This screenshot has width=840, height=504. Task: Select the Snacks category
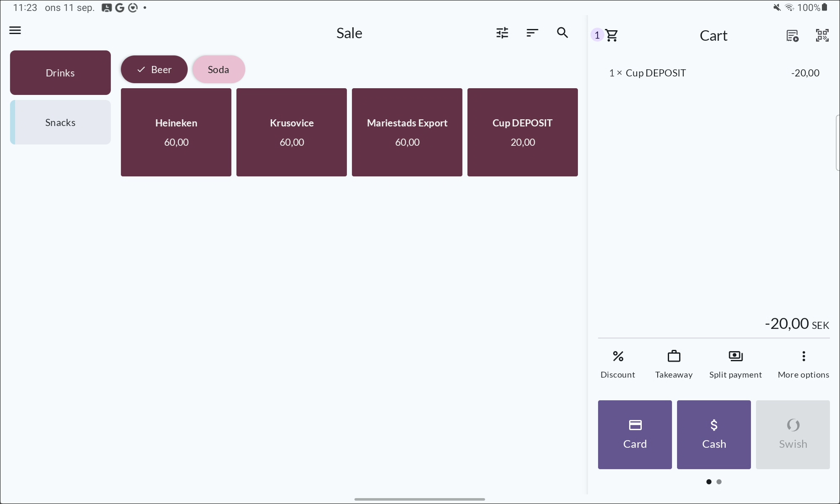click(60, 122)
